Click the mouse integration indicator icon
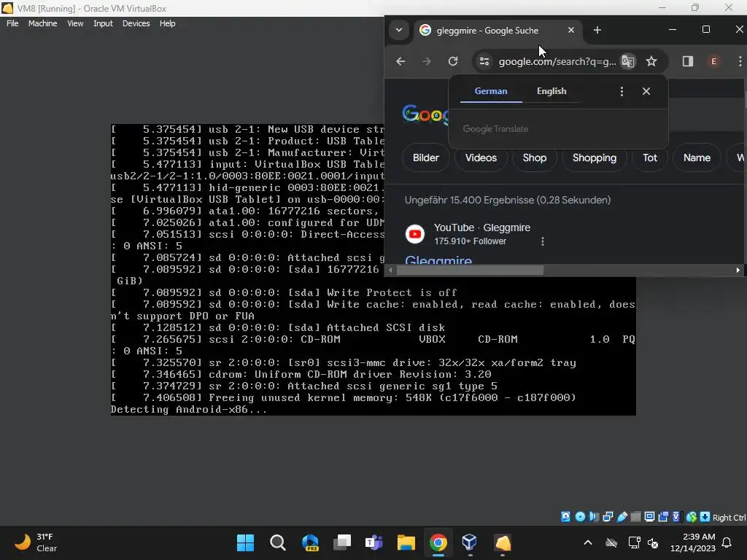The width and height of the screenshot is (747, 560). click(692, 517)
